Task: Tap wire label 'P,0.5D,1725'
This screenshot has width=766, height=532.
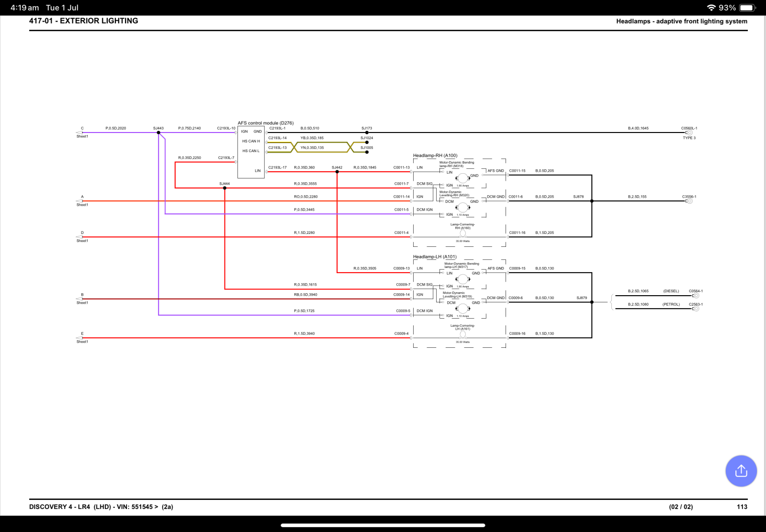Action: coord(304,311)
